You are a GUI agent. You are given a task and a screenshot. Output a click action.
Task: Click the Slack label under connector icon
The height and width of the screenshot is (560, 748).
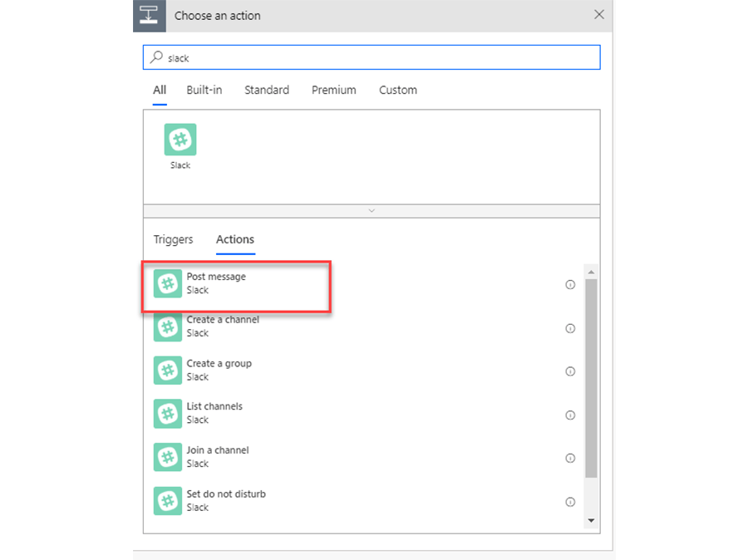(x=180, y=165)
